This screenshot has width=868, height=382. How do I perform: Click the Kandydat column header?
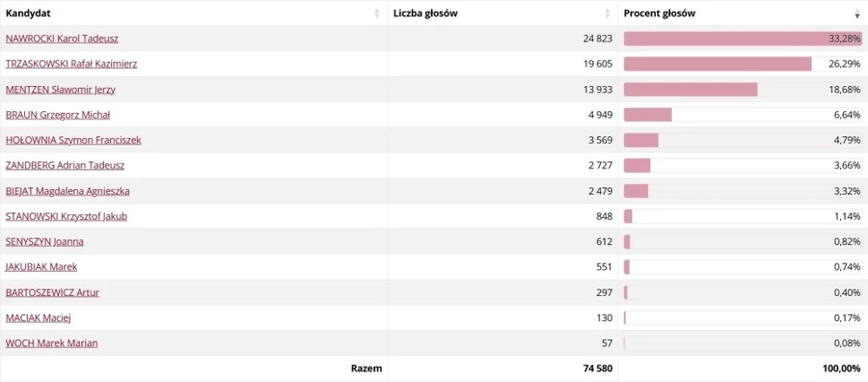point(194,14)
